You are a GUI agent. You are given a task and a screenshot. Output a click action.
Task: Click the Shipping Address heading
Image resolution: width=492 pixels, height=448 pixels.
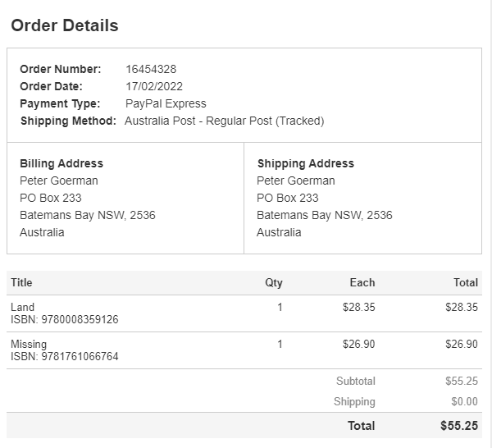tap(305, 163)
